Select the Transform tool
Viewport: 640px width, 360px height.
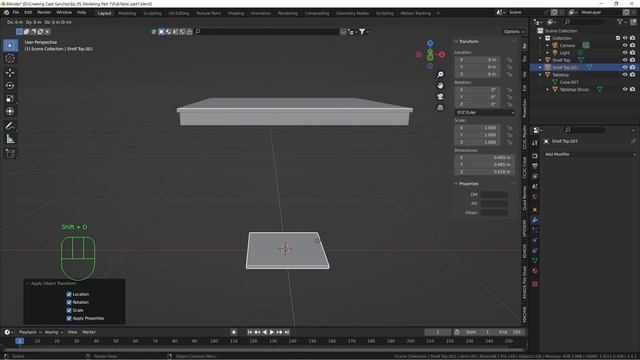click(10, 111)
